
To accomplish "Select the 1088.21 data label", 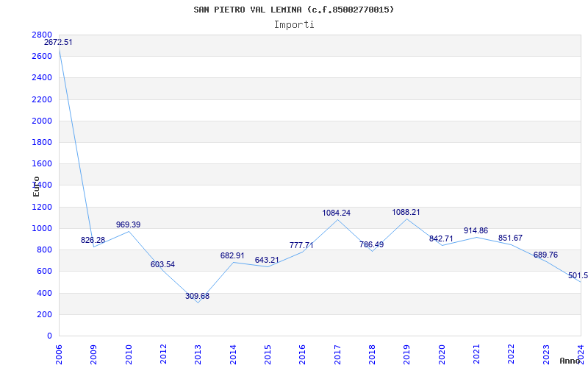I will point(406,213).
